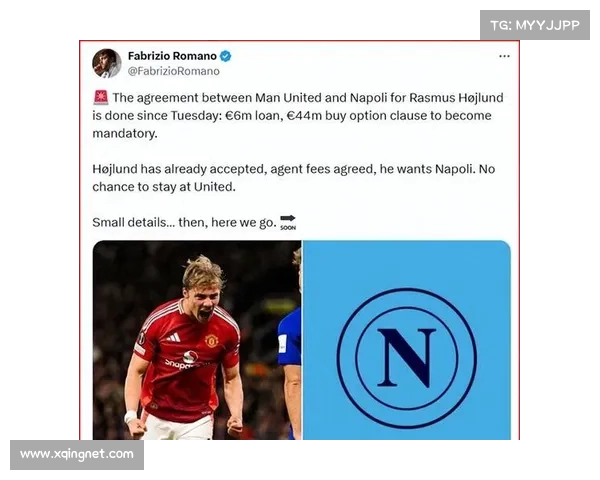This screenshot has height=480, width=600.
Task: Open Fabrizio Romano's profile picture
Action: coord(106,63)
